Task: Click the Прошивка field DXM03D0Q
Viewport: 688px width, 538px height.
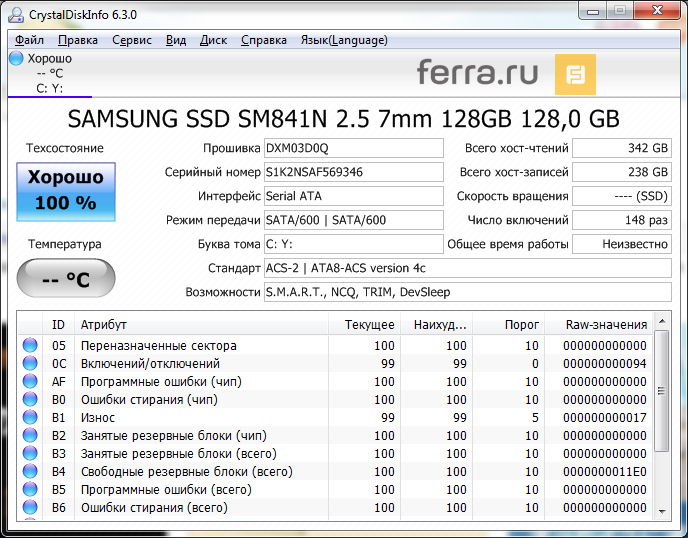Action: (354, 148)
